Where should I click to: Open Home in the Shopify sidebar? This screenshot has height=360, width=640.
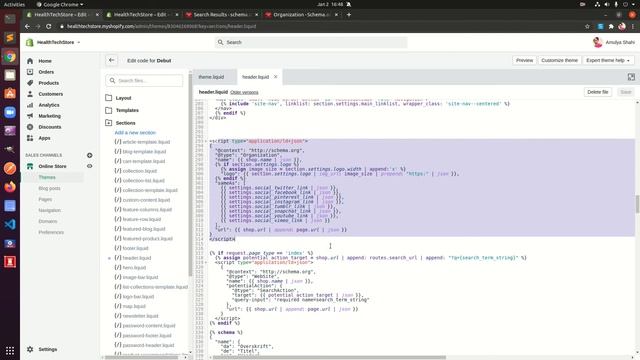click(45, 61)
